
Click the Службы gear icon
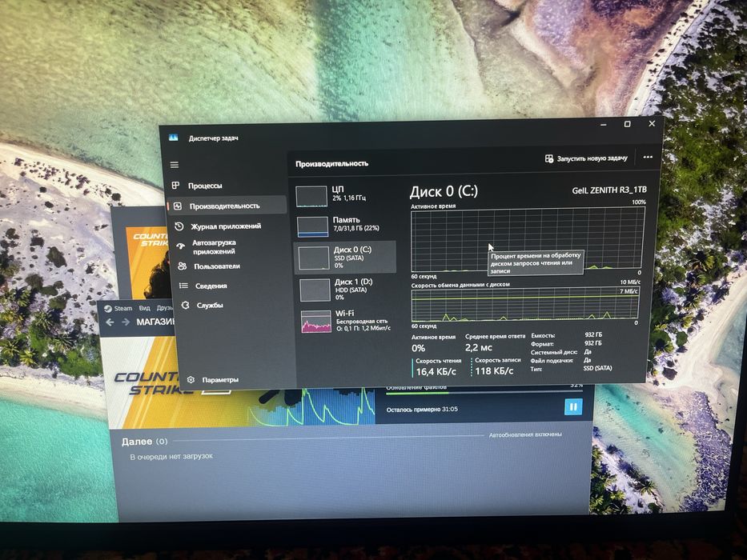[x=185, y=305]
